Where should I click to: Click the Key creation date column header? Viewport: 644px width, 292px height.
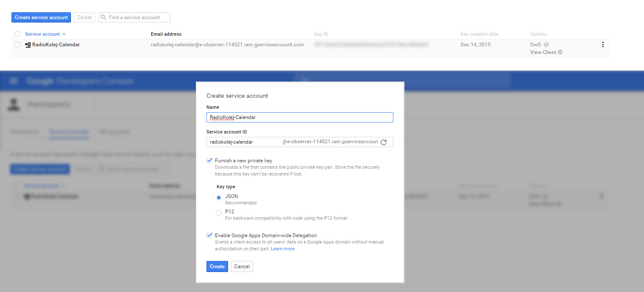click(479, 34)
